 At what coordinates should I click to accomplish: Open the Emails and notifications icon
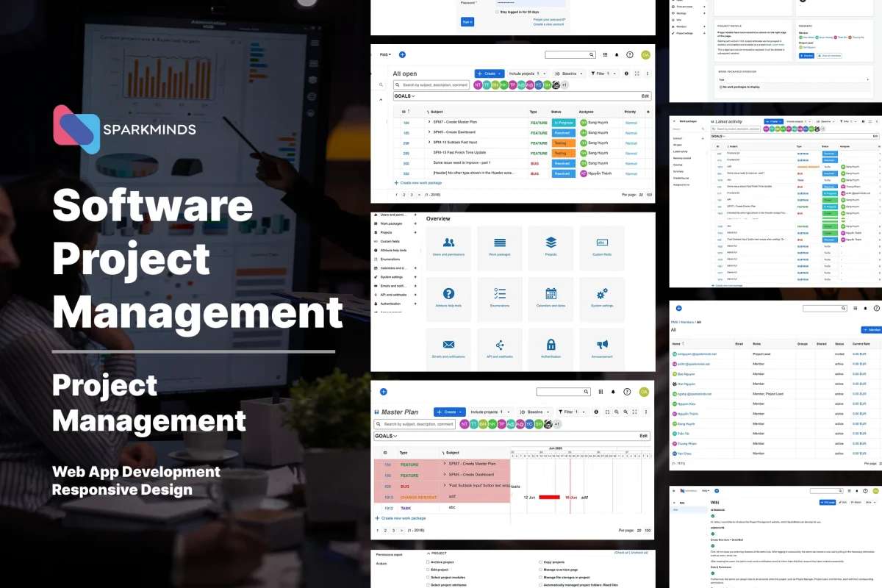[448, 345]
